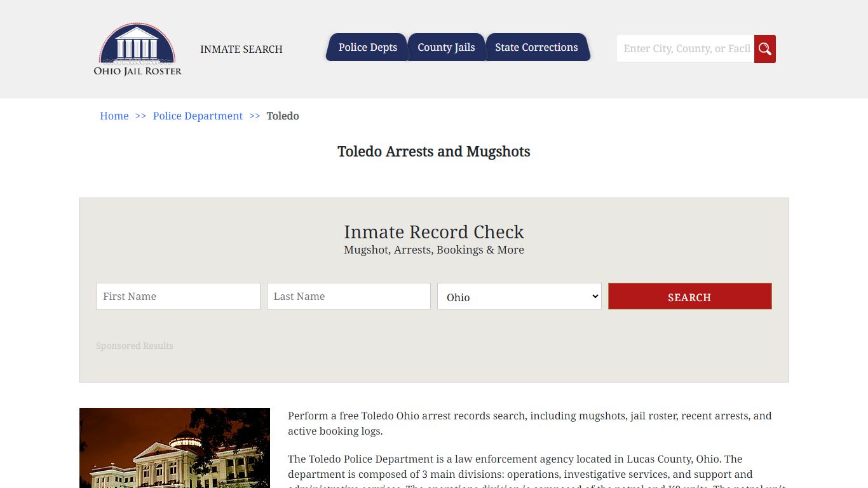Click inside the First Name field
The width and height of the screenshot is (868, 488).
point(177,296)
